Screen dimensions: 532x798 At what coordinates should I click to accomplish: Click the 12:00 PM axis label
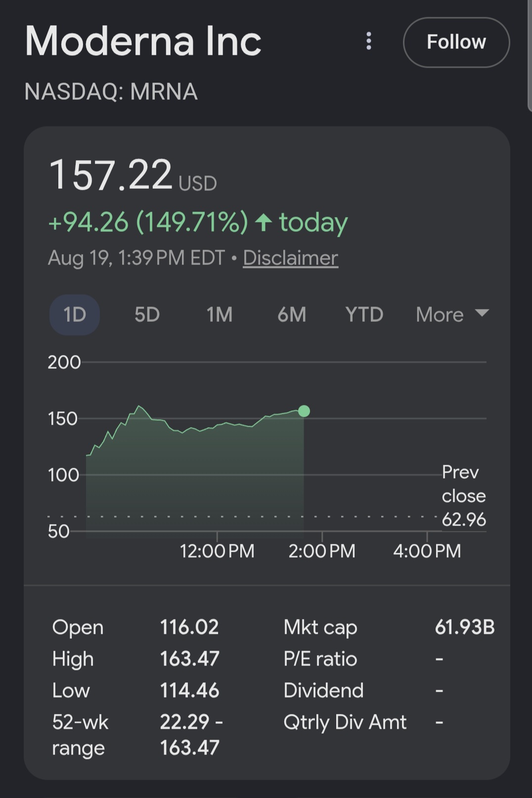[x=217, y=551]
